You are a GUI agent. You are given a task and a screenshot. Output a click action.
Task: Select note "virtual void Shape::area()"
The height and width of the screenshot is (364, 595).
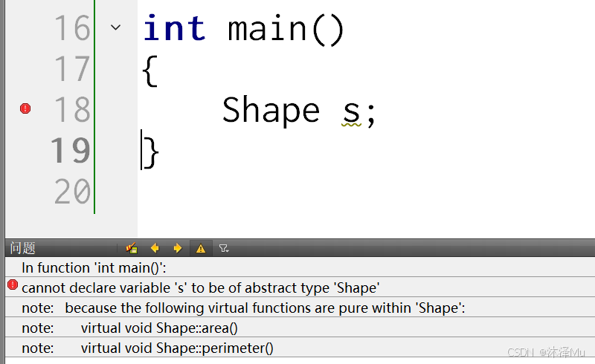click(x=300, y=328)
